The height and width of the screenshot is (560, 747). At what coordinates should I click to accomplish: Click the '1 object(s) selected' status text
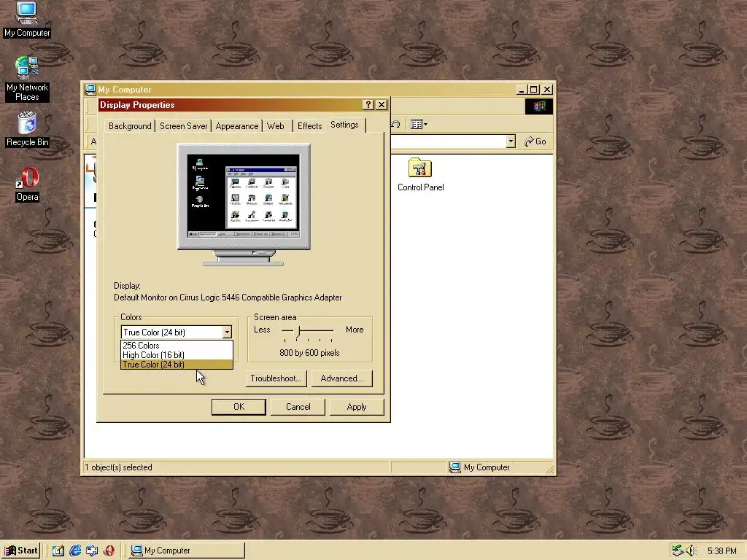[x=119, y=467]
